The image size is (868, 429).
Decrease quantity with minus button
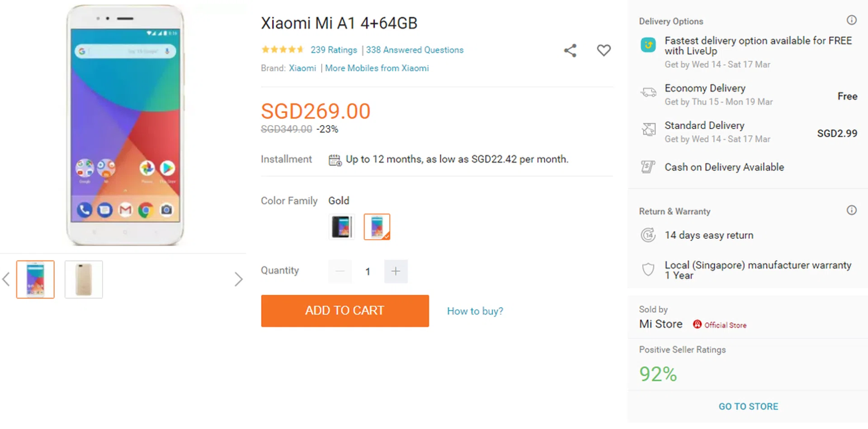click(x=340, y=271)
